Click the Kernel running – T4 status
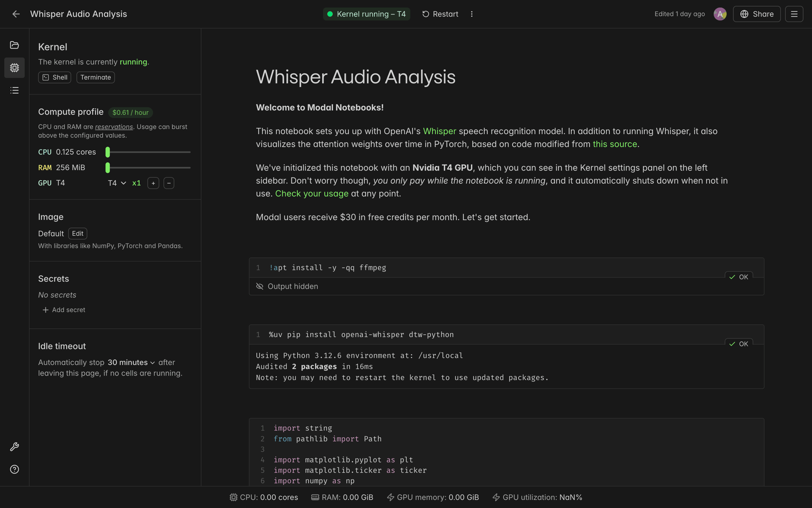 click(366, 14)
